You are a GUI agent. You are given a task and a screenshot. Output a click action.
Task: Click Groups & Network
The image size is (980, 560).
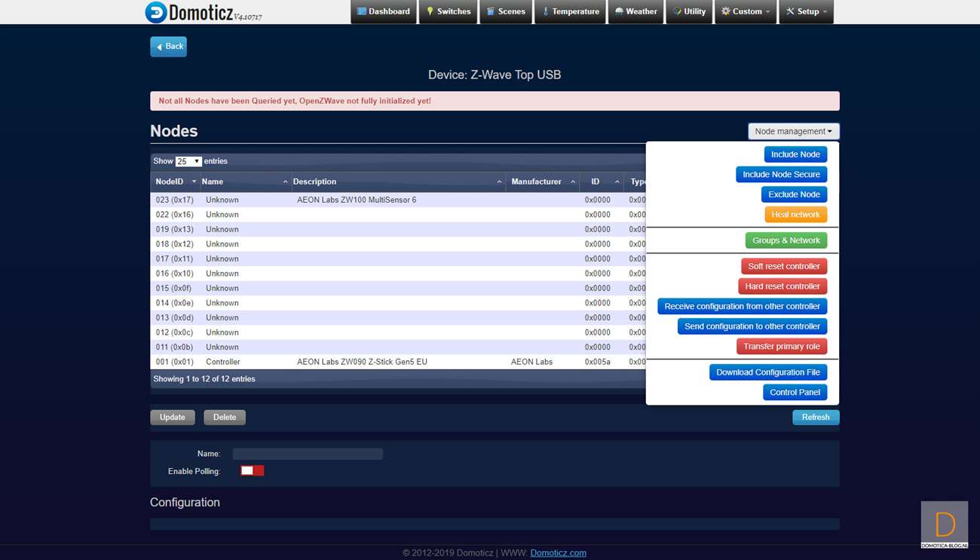pos(786,240)
